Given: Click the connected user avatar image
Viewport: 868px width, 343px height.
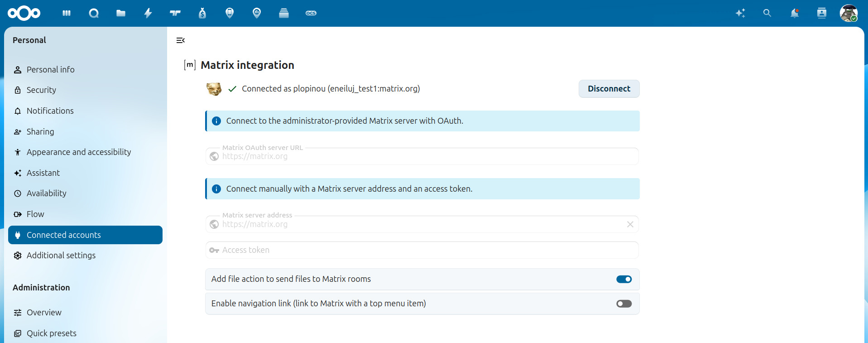Looking at the screenshot, I should [x=214, y=89].
